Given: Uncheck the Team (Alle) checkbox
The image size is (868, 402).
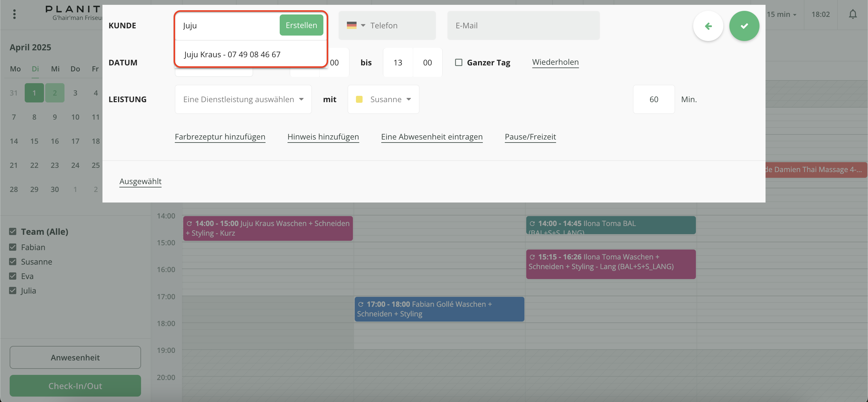Looking at the screenshot, I should coord(13,231).
